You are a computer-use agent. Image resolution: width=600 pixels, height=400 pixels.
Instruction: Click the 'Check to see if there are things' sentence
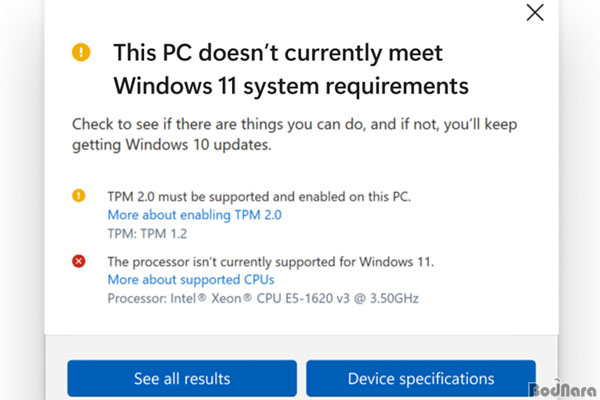coord(295,124)
